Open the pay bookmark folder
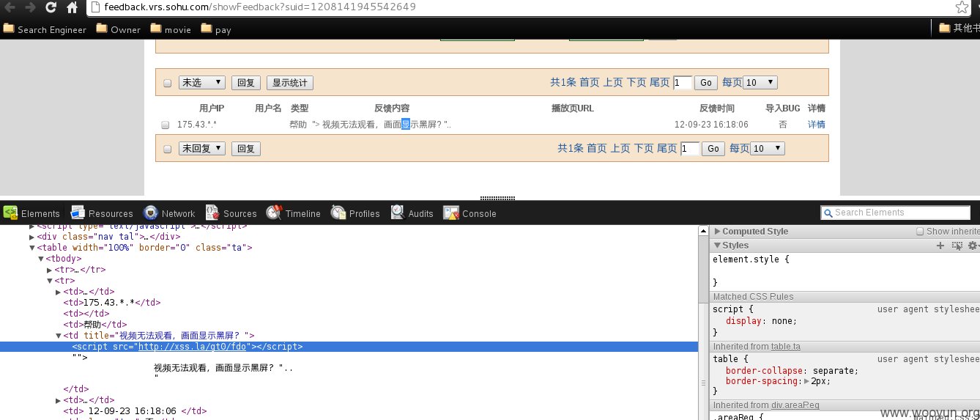This screenshot has height=420, width=980. click(x=216, y=29)
